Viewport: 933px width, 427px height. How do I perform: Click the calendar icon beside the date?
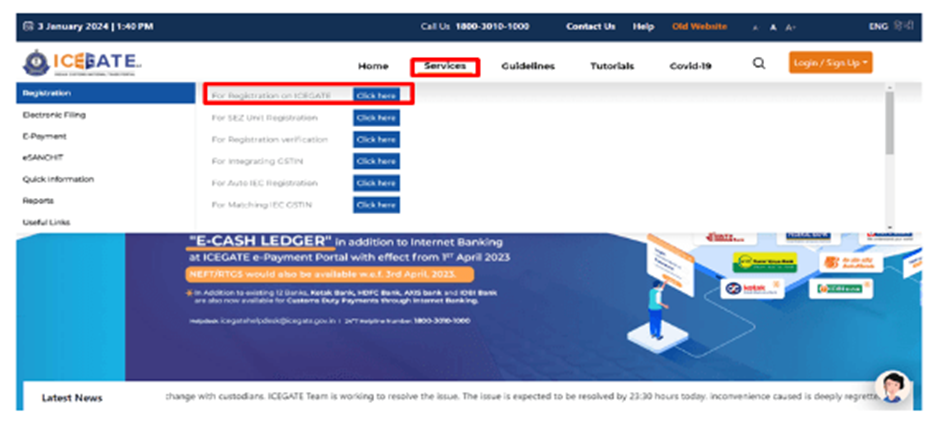click(x=28, y=26)
